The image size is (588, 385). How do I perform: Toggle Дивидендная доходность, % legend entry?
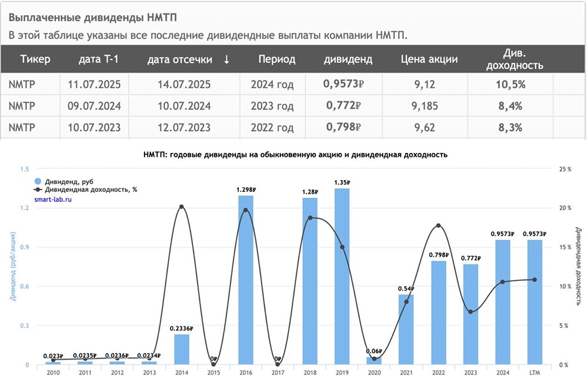85,190
